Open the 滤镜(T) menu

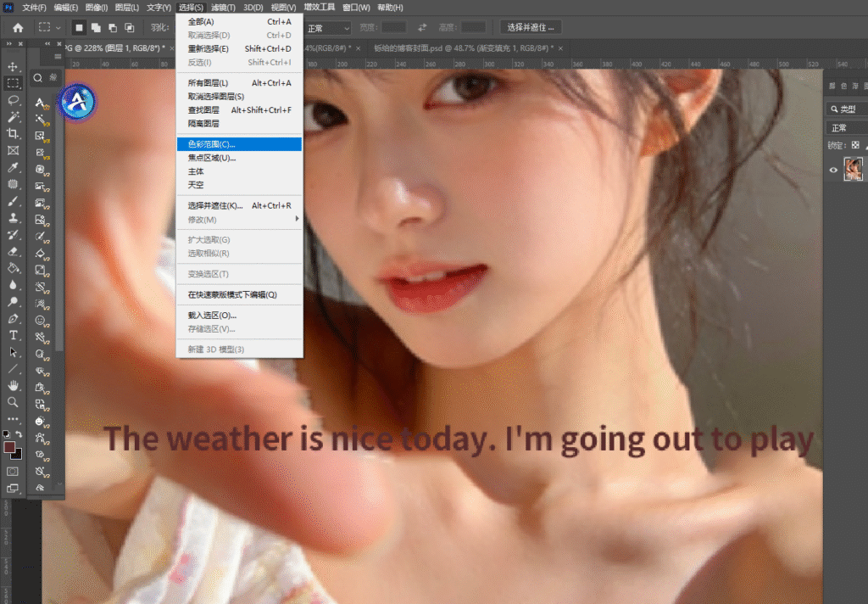223,8
